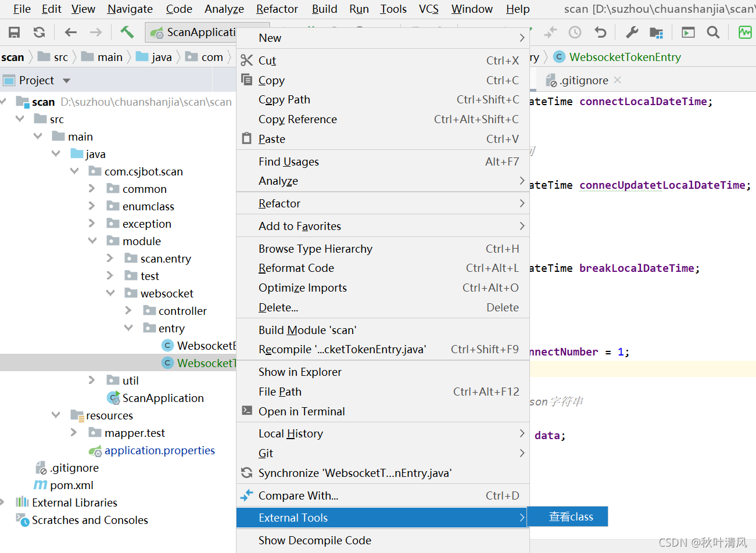Choose Paste from the context menu
Image resolution: width=756 pixels, height=553 pixels.
click(383, 139)
